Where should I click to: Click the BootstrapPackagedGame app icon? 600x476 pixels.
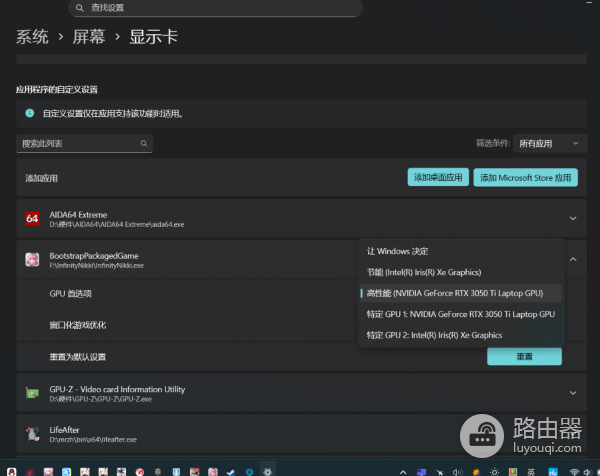pos(32,260)
